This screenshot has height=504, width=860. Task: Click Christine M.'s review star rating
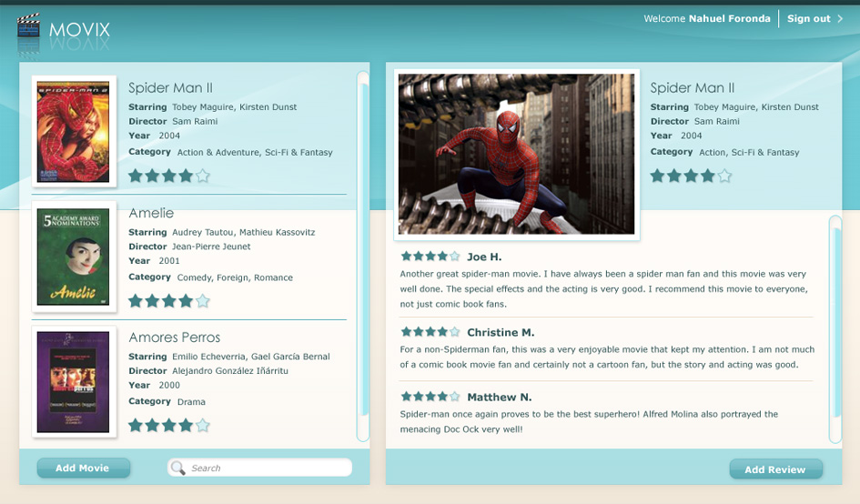tap(430, 332)
